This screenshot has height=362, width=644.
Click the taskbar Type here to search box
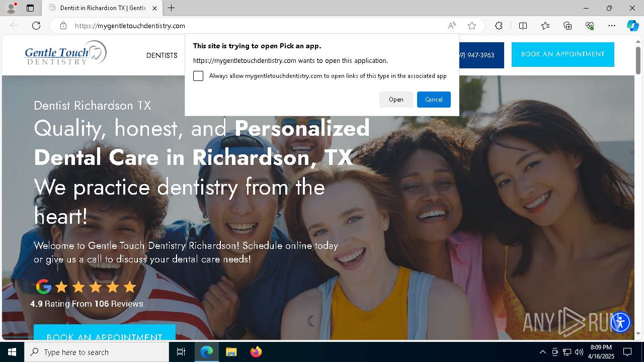[x=97, y=352]
